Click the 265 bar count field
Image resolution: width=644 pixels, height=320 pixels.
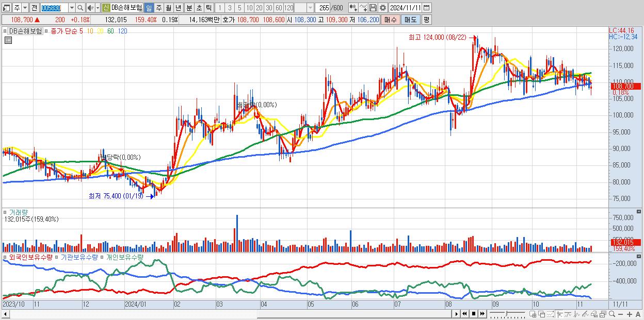click(323, 8)
